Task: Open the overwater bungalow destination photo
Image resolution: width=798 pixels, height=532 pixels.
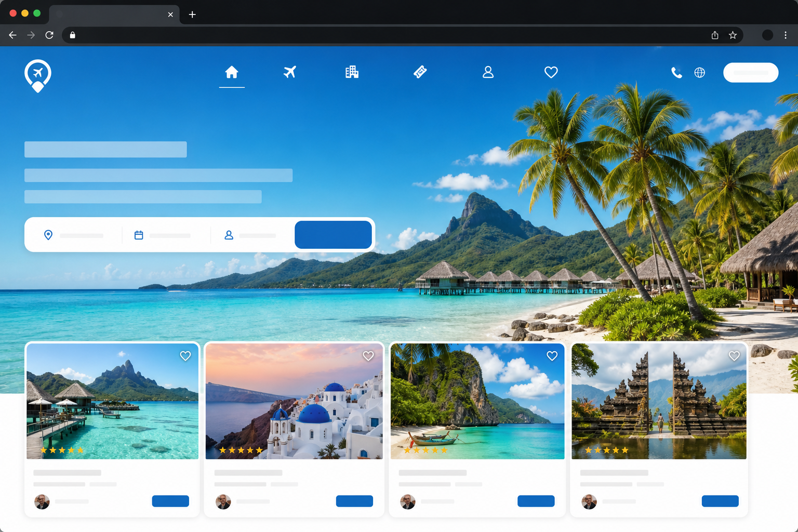Action: pyautogui.click(x=112, y=401)
